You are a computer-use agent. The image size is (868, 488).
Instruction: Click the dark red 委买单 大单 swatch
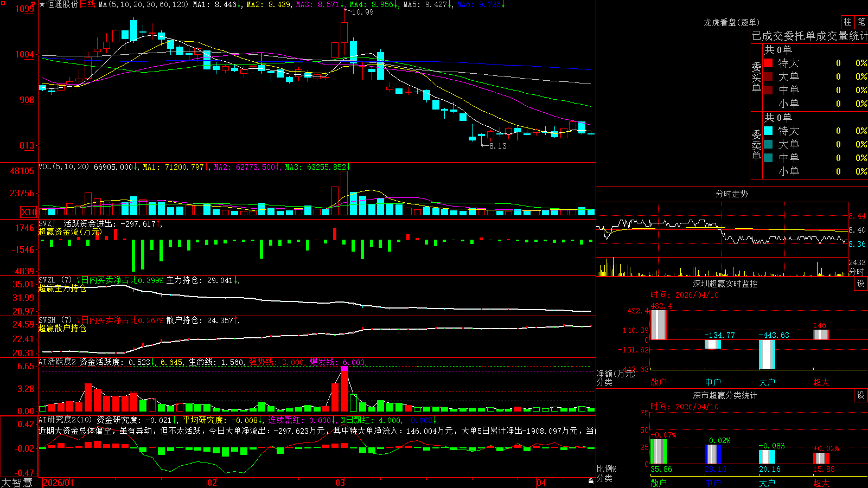[x=768, y=76]
